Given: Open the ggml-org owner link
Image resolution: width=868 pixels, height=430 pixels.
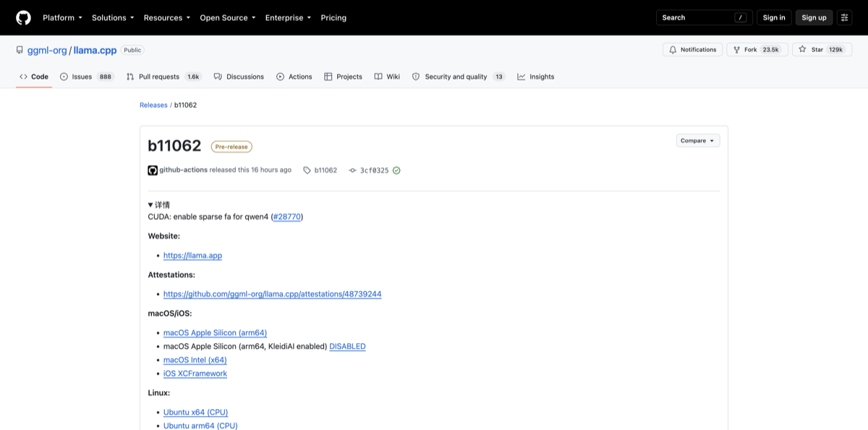Looking at the screenshot, I should click(x=47, y=50).
